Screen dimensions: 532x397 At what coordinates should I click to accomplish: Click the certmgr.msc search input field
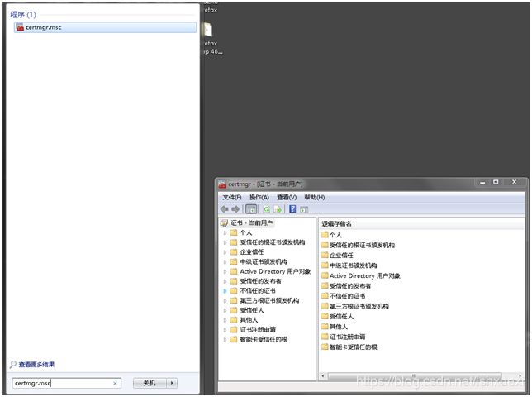coord(66,384)
